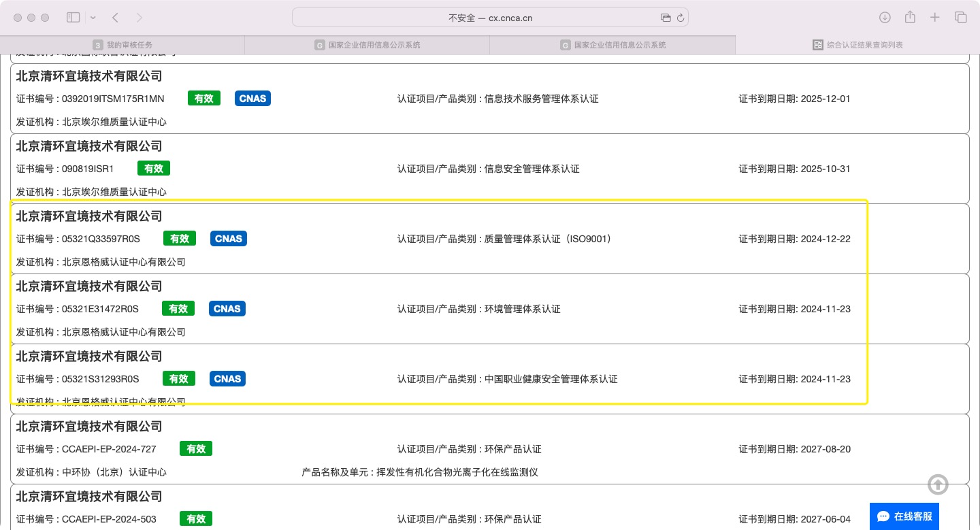Click company name heading above certificate 0392019ITSM175R1MN

(89, 76)
